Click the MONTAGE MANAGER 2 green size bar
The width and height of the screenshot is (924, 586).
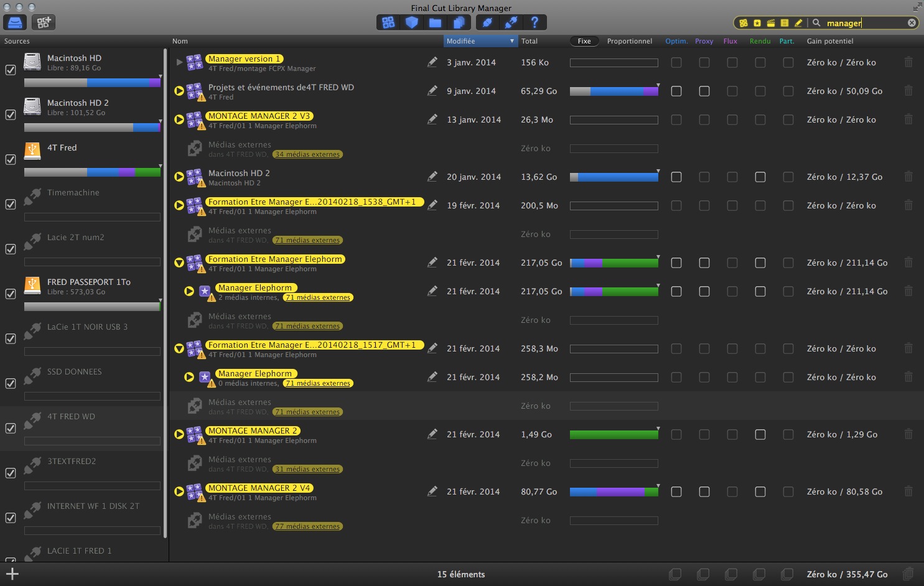click(614, 435)
